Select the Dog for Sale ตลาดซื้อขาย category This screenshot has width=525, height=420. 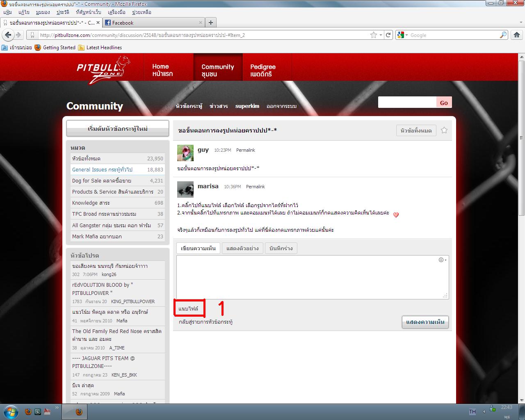[118, 180]
